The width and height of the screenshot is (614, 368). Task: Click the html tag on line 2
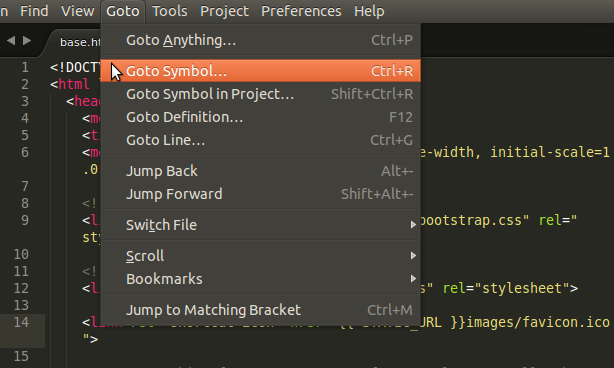coord(74,84)
